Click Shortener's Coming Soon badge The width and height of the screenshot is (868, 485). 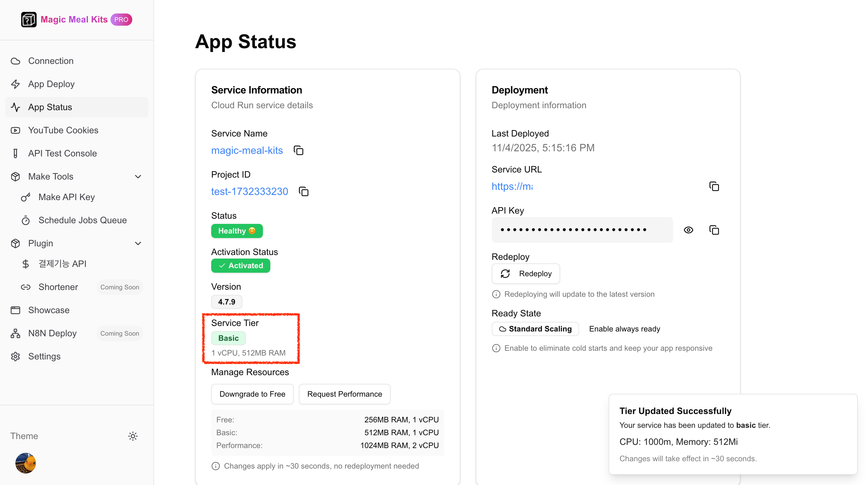120,287
